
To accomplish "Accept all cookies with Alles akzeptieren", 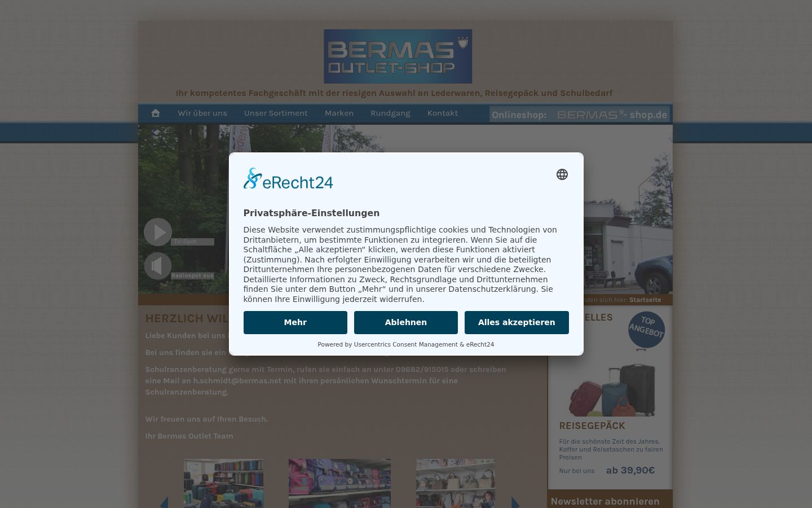I will point(517,322).
